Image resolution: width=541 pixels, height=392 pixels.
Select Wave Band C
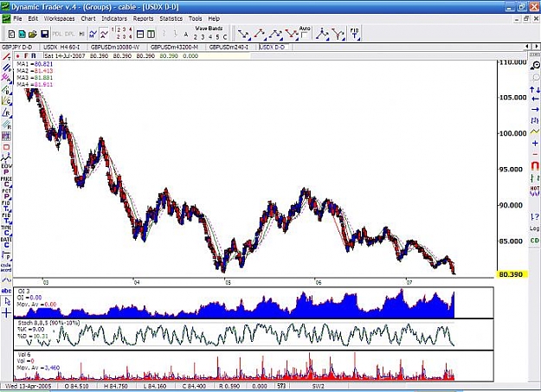(225, 37)
